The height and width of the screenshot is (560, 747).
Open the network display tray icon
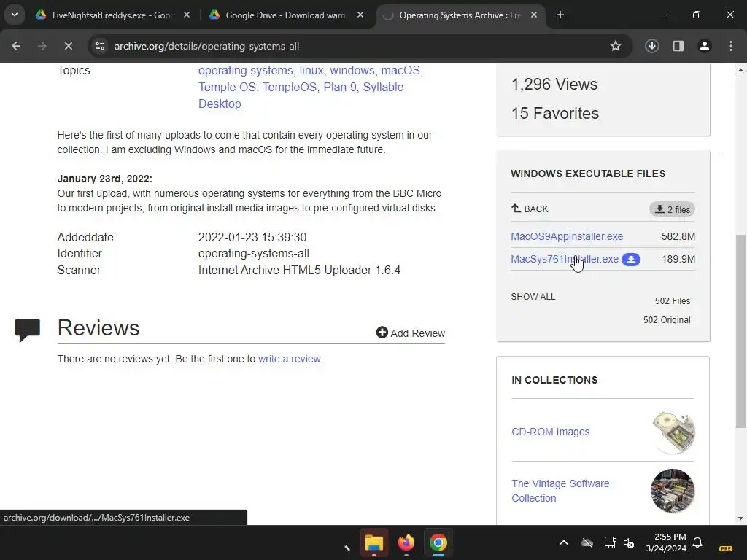611,542
